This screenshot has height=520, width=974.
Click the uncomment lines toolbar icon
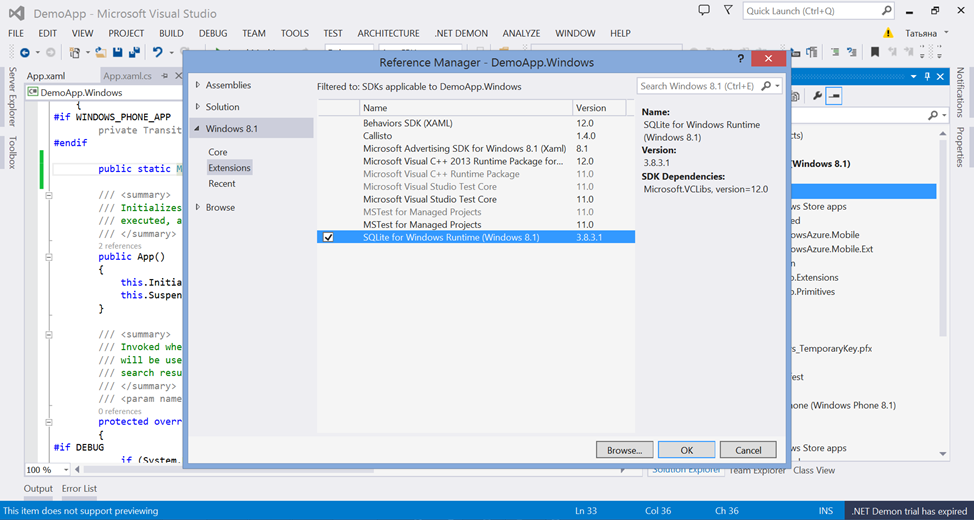coord(852,53)
